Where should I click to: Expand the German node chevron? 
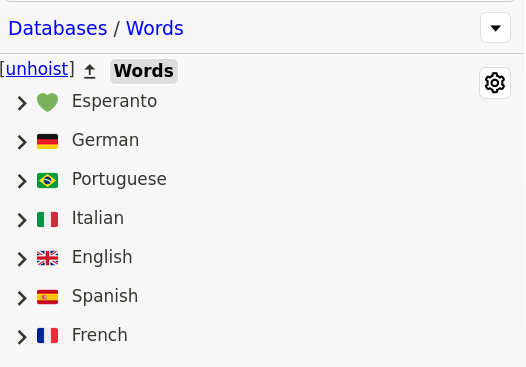tap(22, 142)
